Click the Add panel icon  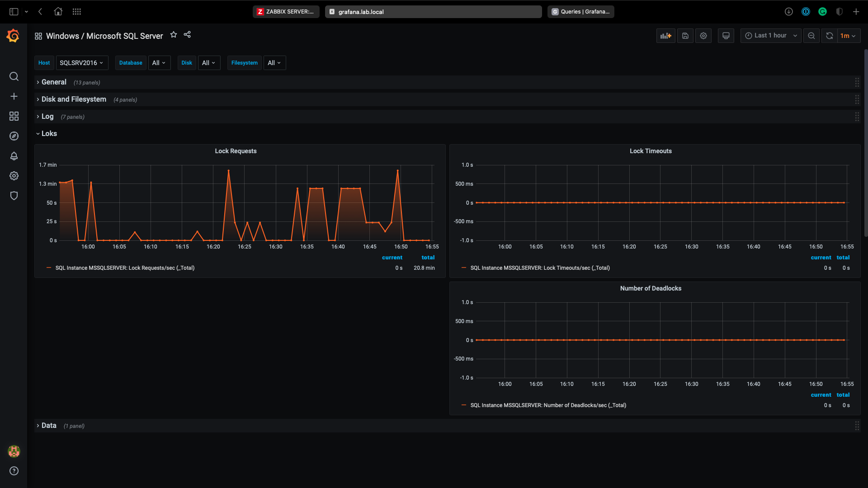coord(665,36)
